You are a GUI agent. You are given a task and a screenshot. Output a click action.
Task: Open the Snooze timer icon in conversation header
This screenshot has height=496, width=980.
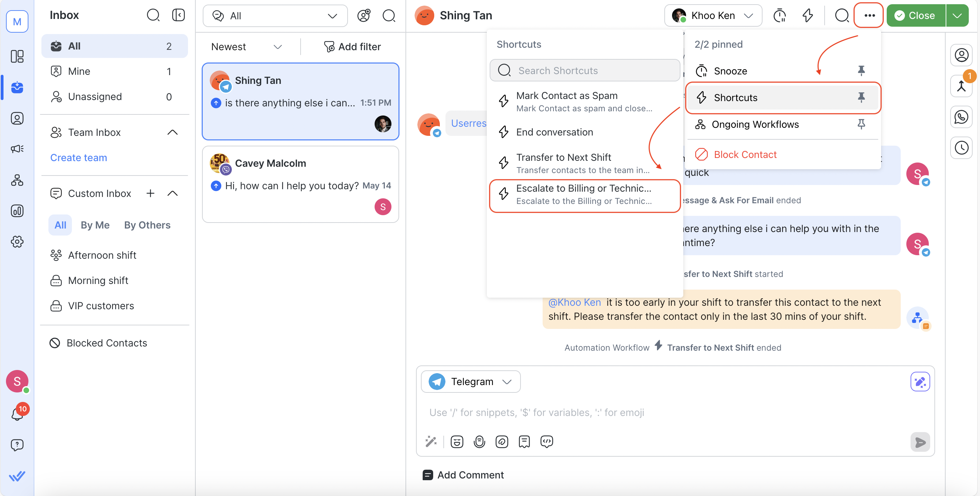780,15
